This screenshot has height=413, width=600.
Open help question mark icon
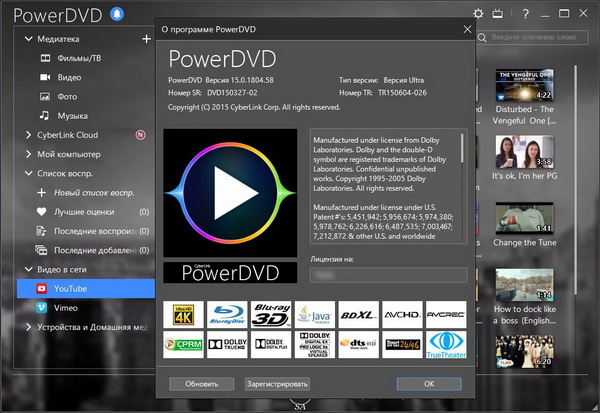coord(526,14)
